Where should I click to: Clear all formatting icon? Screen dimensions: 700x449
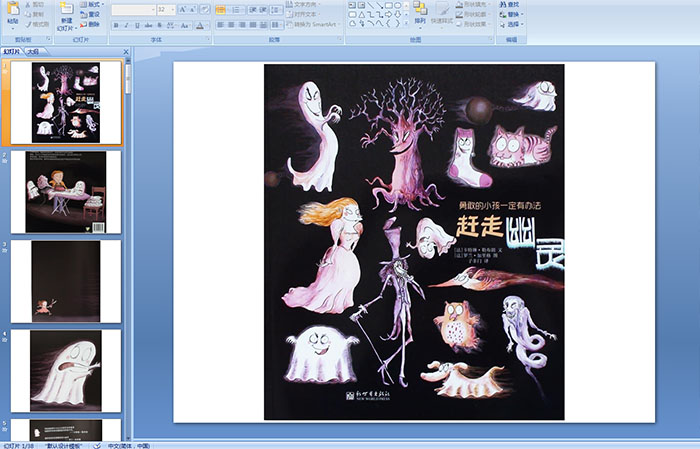205,9
